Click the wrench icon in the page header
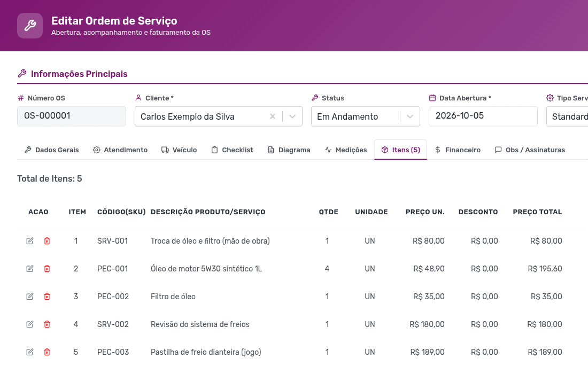This screenshot has height=374, width=588. (30, 26)
